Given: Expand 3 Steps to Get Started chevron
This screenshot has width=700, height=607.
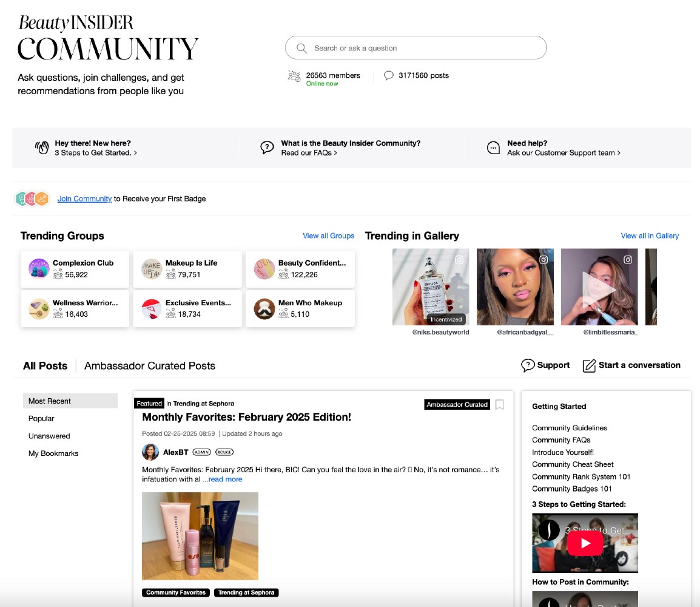Looking at the screenshot, I should point(135,153).
